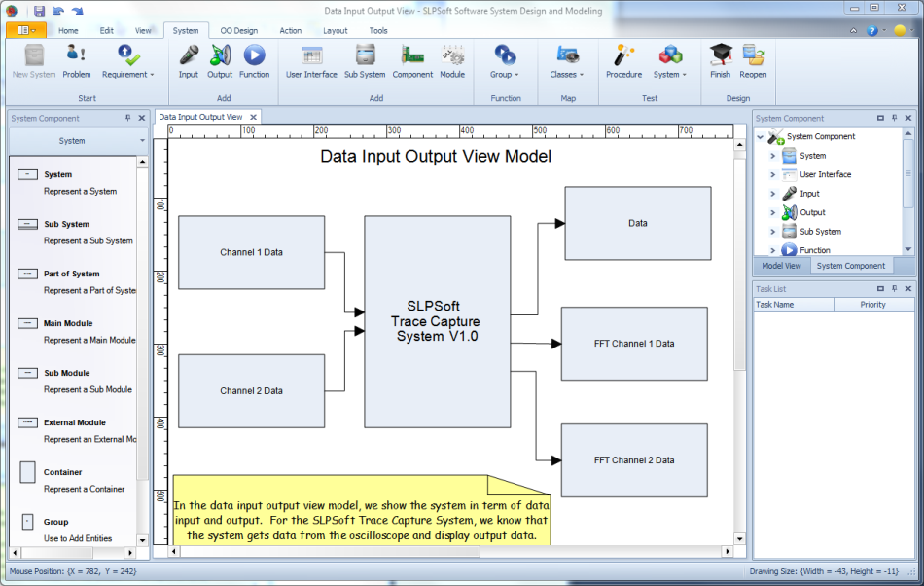
Task: Switch to the Edit ribbon tab
Action: coord(107,30)
